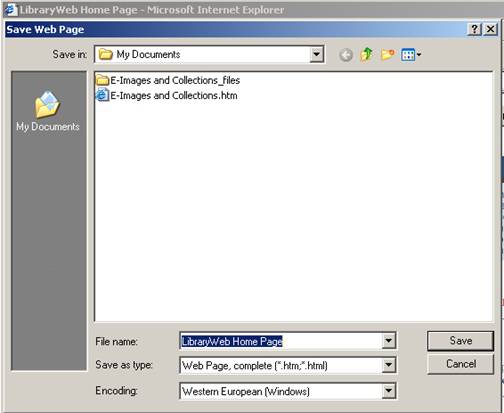Screen dimensions: 504x413
Task: Select the E-Images and Collections.htm file icon
Action: tap(102, 95)
